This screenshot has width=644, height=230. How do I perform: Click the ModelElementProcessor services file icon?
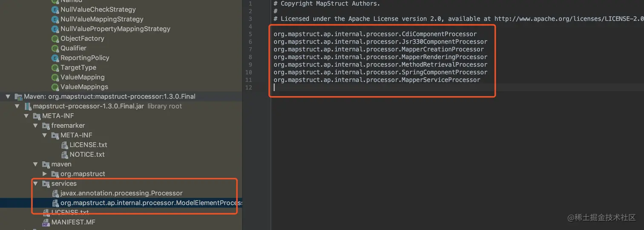click(x=55, y=203)
